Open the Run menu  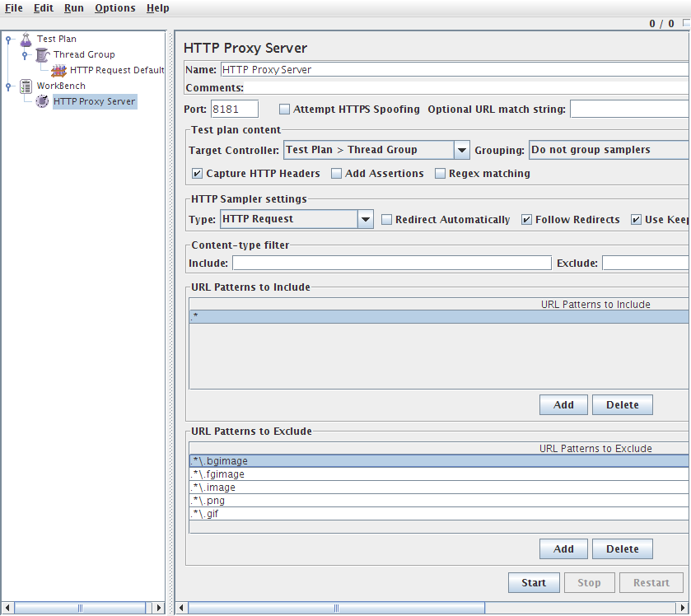coord(73,8)
